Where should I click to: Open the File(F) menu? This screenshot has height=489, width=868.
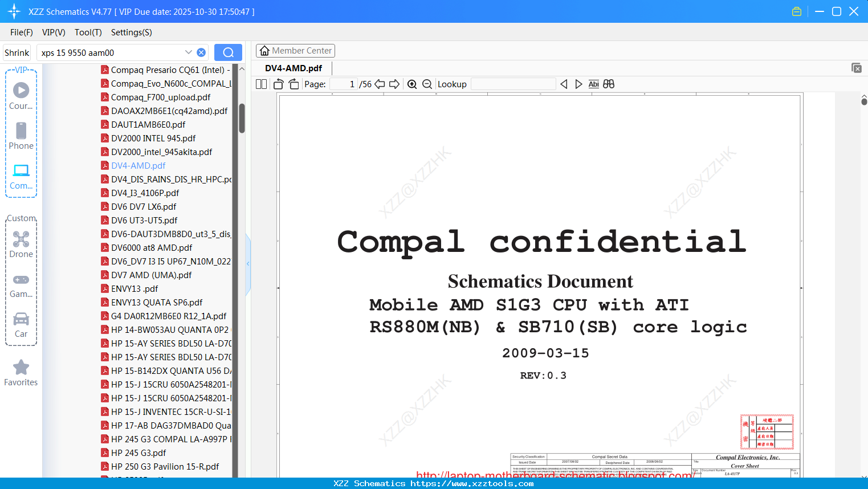point(22,32)
